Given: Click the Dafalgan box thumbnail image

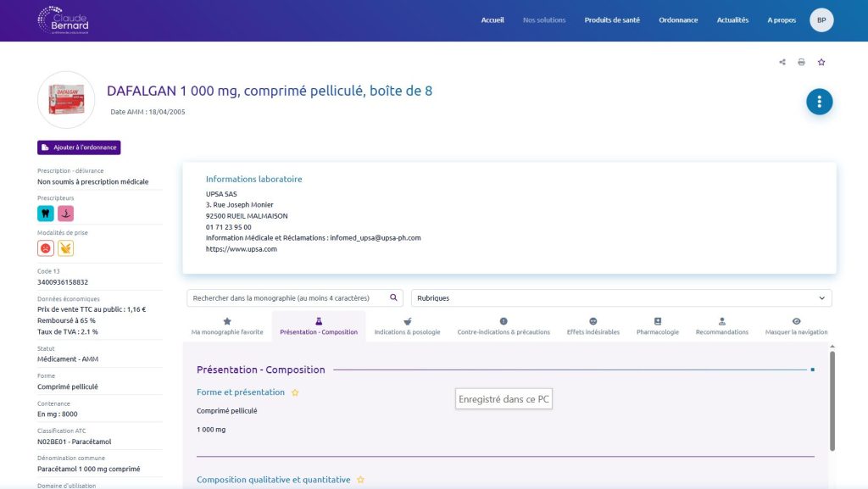Looking at the screenshot, I should 66,100.
